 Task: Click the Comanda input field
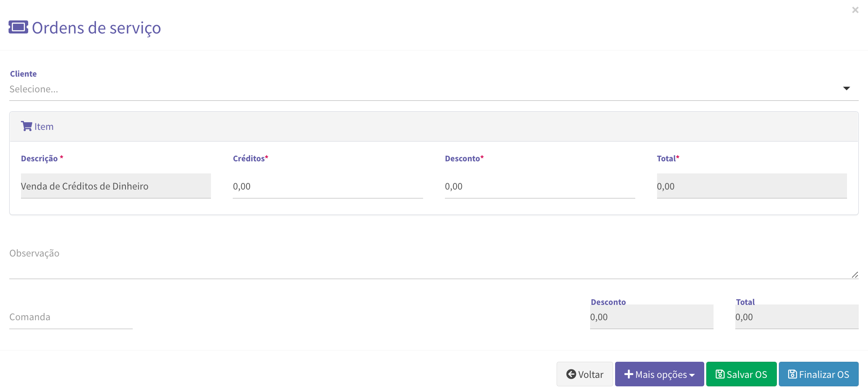tap(71, 317)
